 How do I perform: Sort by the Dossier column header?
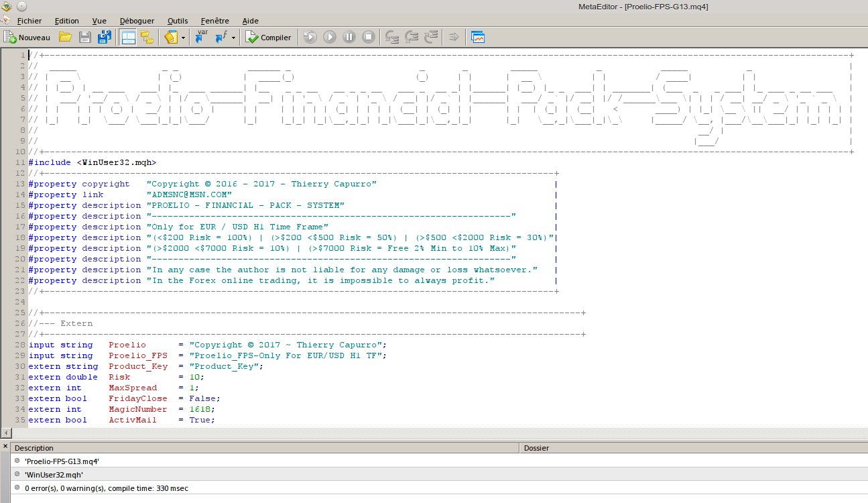click(693, 448)
